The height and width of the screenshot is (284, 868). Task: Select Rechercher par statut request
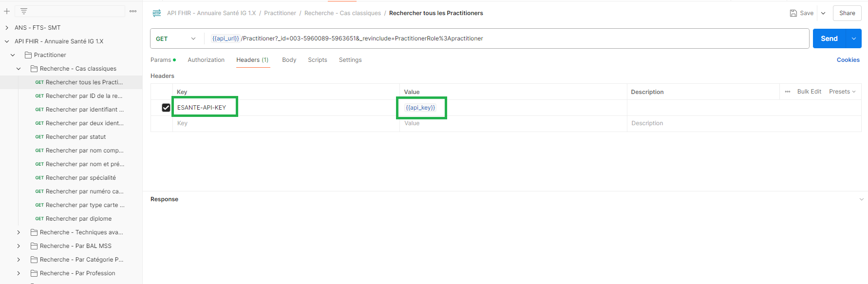[75, 137]
